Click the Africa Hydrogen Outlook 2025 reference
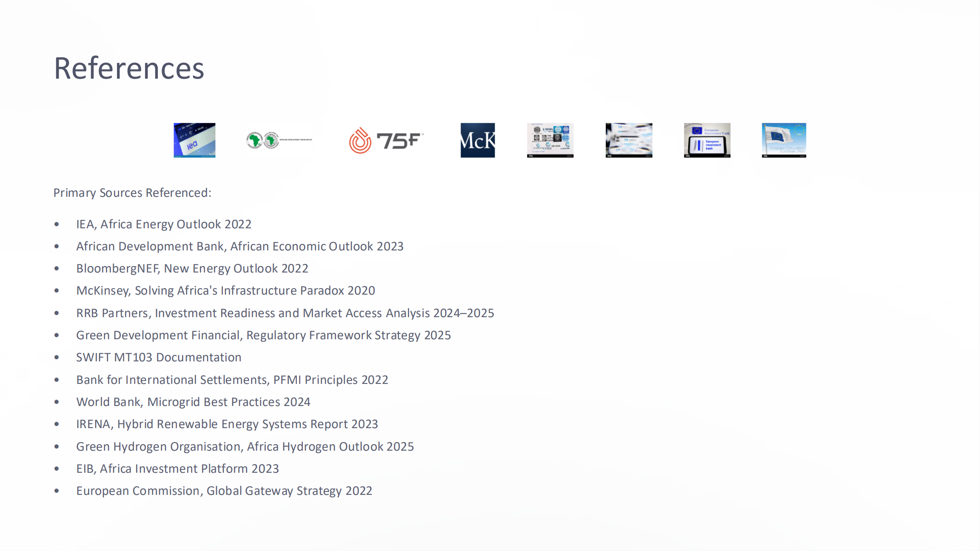 245,446
